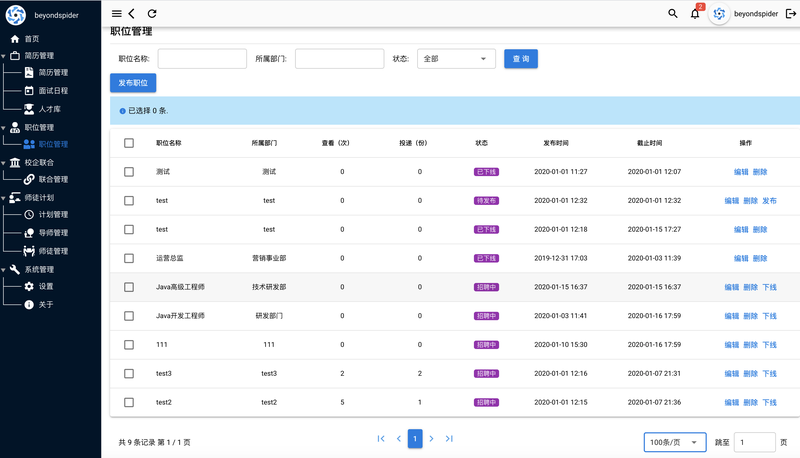Click the hamburger menu icon

(117, 14)
